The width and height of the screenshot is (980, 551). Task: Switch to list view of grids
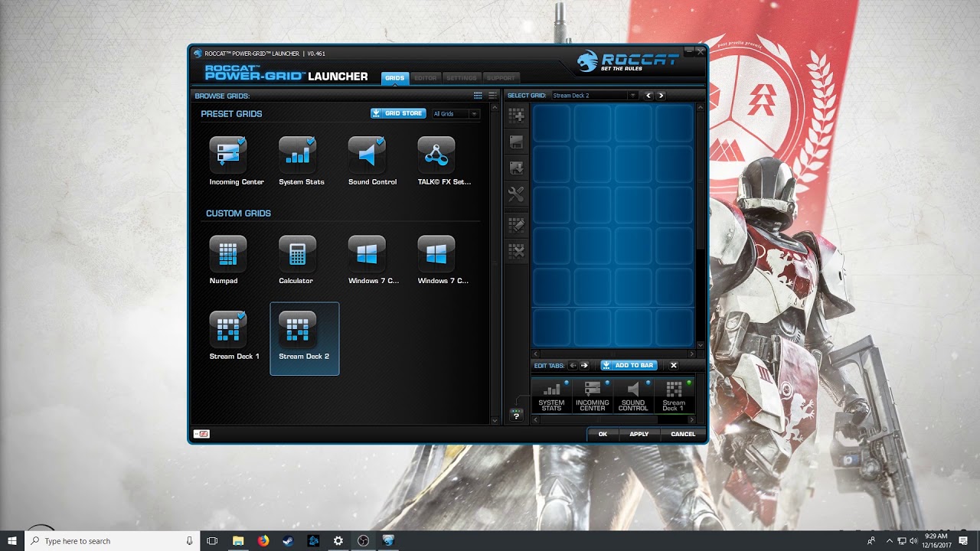pos(492,96)
